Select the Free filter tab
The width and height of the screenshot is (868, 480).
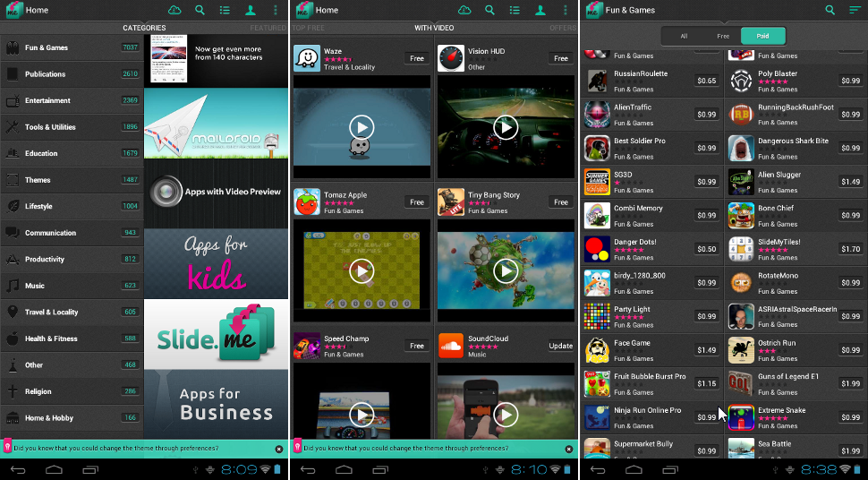point(723,36)
